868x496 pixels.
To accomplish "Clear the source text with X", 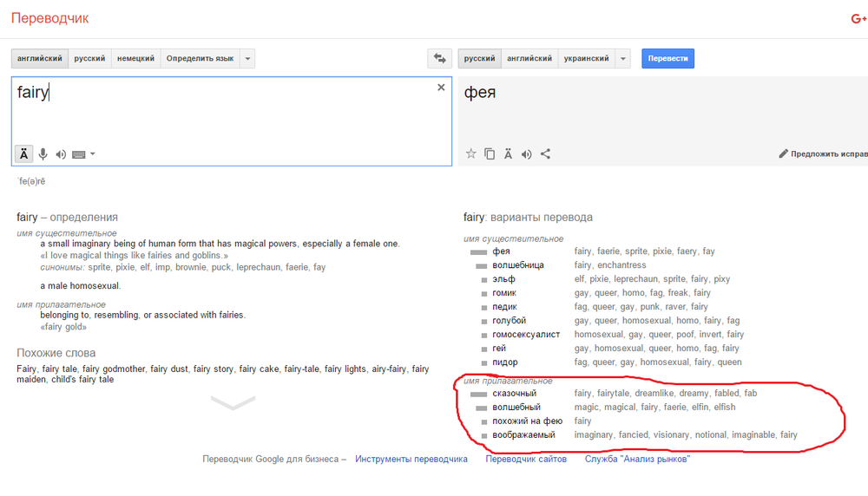I will tap(441, 88).
